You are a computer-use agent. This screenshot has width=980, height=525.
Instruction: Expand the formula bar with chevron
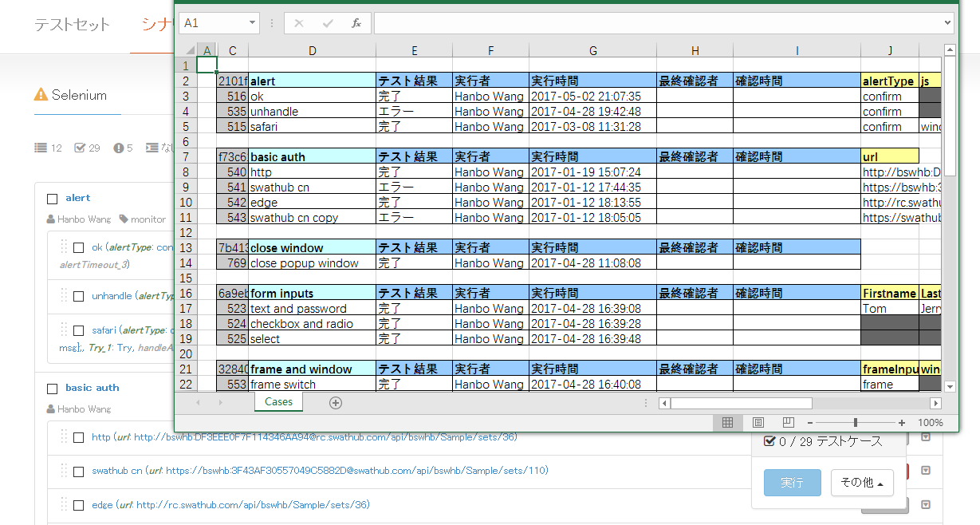click(947, 23)
